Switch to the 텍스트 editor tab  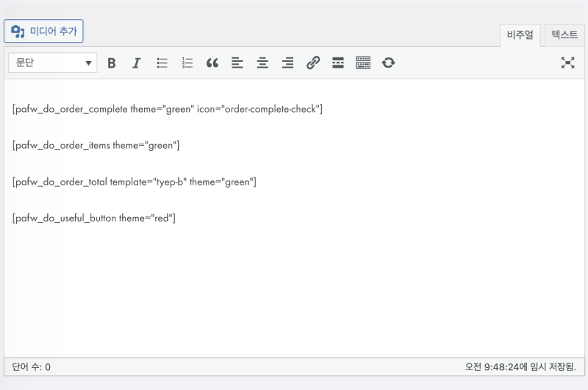click(x=564, y=35)
